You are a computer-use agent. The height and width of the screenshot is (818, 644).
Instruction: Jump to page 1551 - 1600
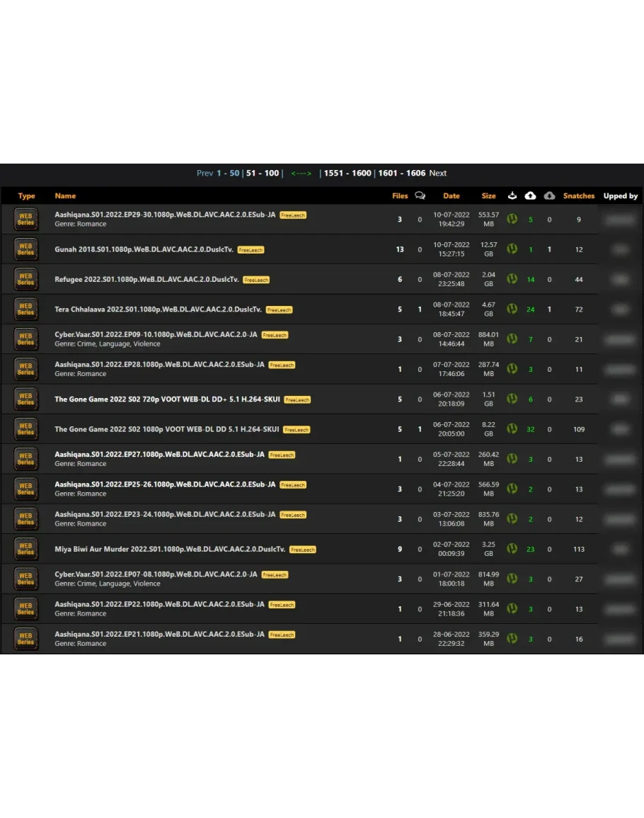tap(347, 174)
